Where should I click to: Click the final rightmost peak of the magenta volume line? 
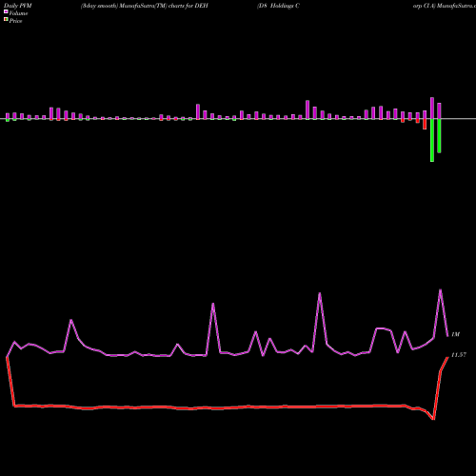pyautogui.click(x=440, y=290)
